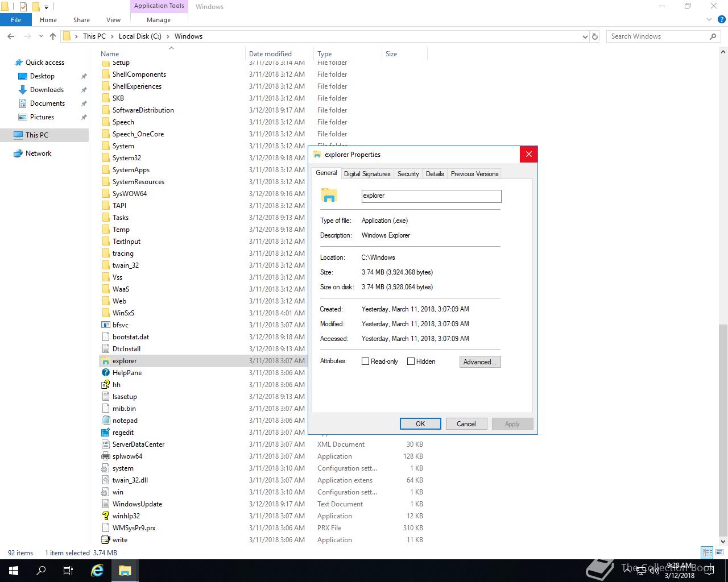Click the notepad application icon

[x=105, y=421]
